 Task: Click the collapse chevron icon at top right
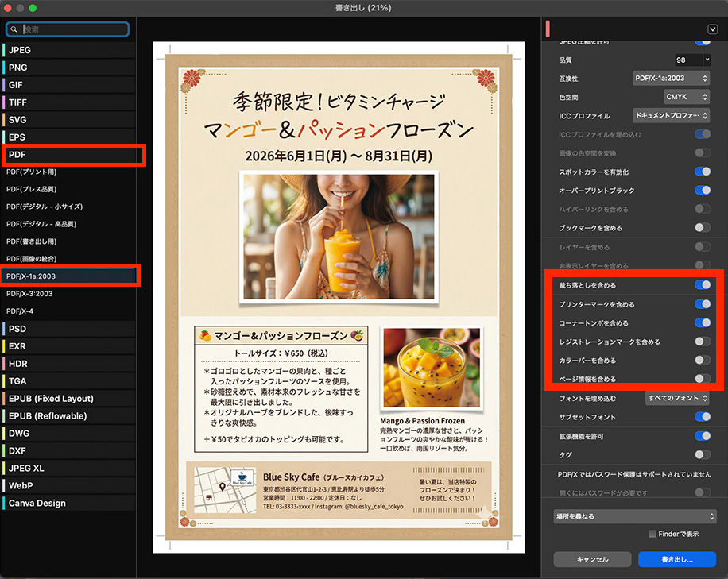pyautogui.click(x=713, y=29)
